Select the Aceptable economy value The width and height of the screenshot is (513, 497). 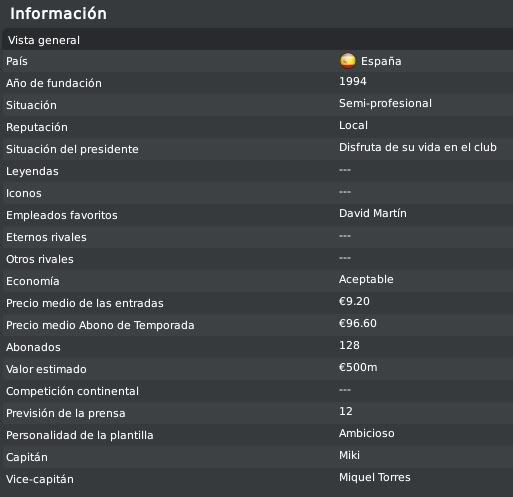366,279
